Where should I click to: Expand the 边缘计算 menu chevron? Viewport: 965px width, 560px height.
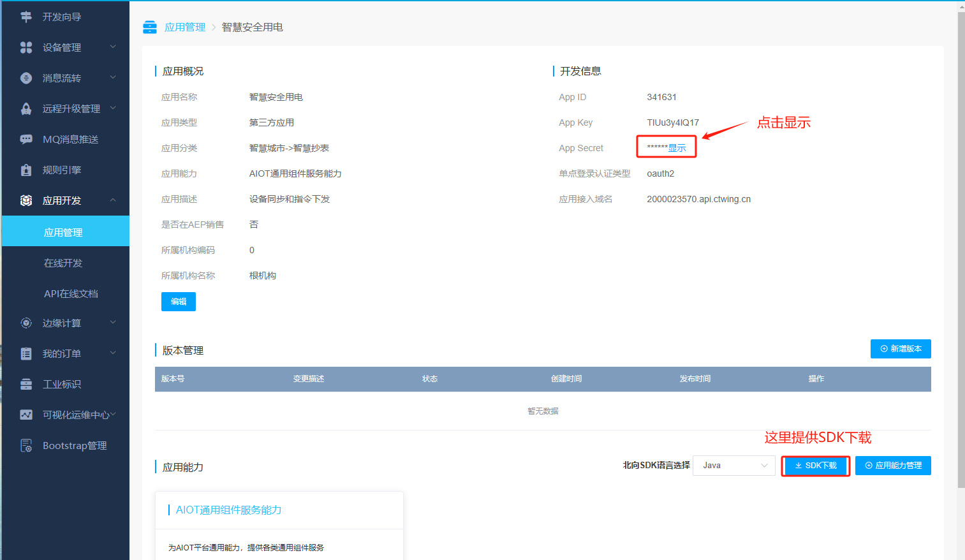113,323
